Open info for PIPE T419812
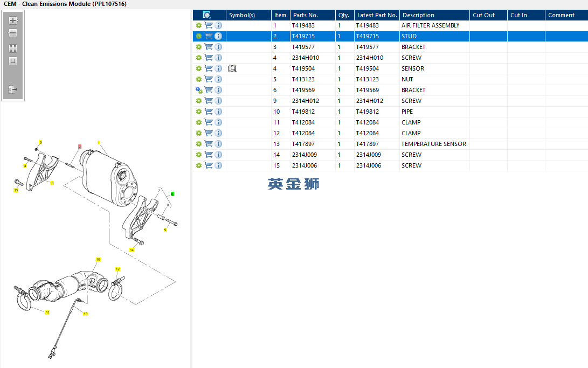Viewport: 588px width, 368px height. click(218, 112)
